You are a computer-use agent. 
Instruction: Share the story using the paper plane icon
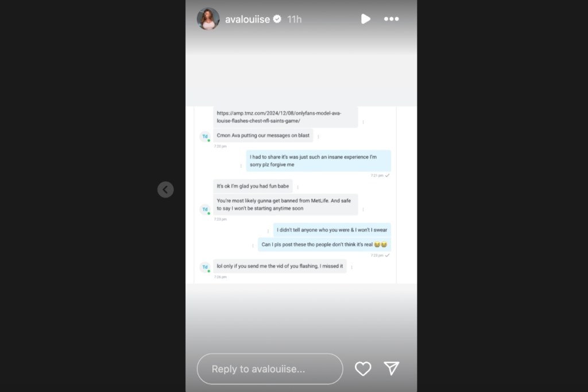click(x=392, y=368)
